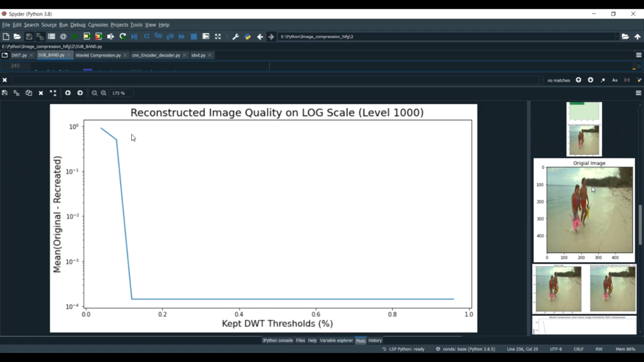Toggle regular expression search

[603, 80]
